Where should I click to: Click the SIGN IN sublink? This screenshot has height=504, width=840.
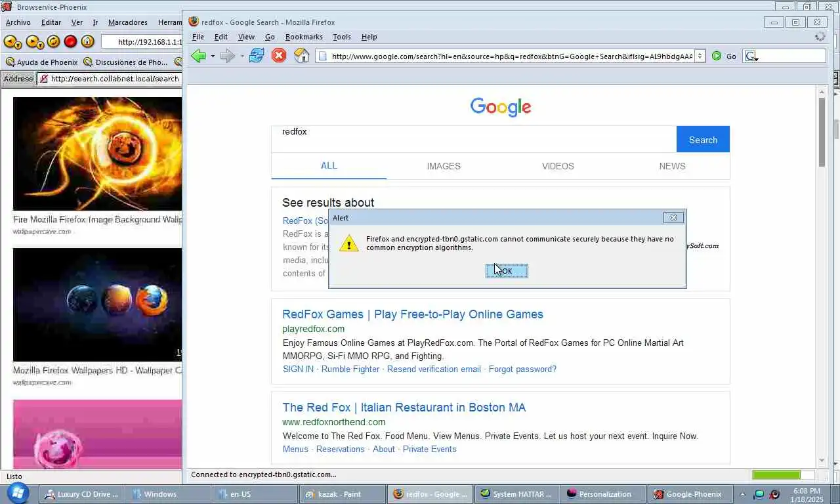coord(298,369)
